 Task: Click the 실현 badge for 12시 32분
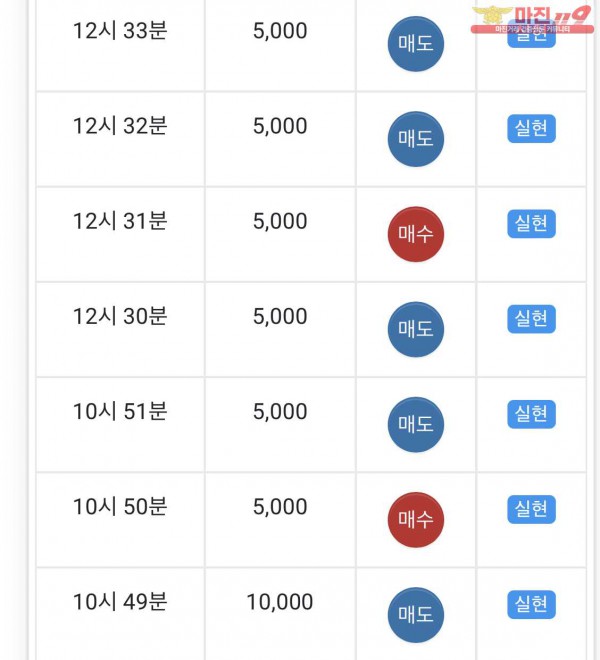tap(531, 129)
